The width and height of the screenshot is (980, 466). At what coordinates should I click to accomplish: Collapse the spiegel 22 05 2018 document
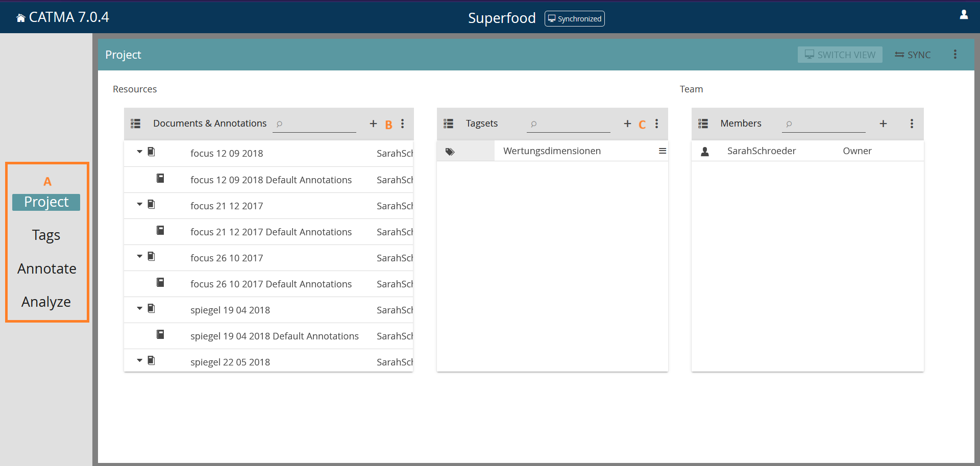point(140,361)
